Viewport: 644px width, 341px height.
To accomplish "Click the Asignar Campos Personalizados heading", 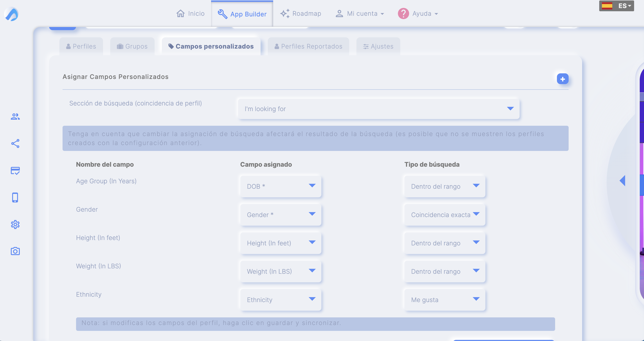I will point(115,77).
